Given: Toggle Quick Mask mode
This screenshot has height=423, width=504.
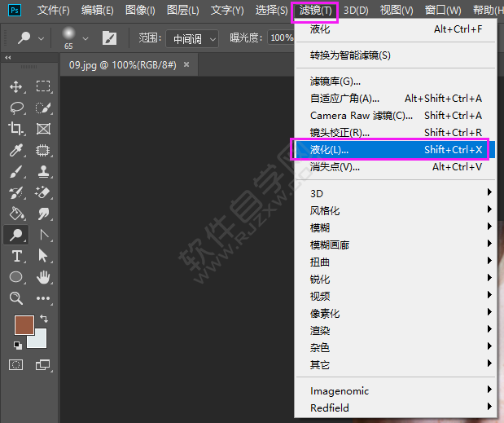Looking at the screenshot, I should click(15, 365).
